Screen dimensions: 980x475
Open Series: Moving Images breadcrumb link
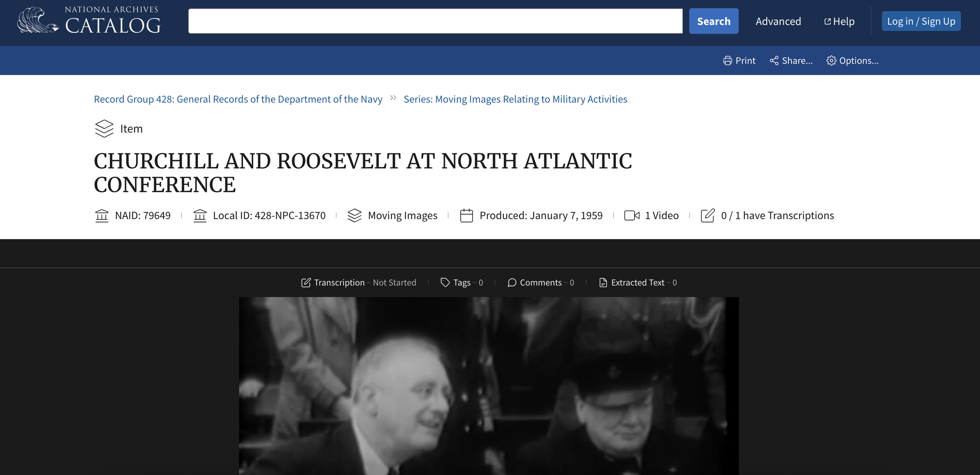tap(515, 99)
